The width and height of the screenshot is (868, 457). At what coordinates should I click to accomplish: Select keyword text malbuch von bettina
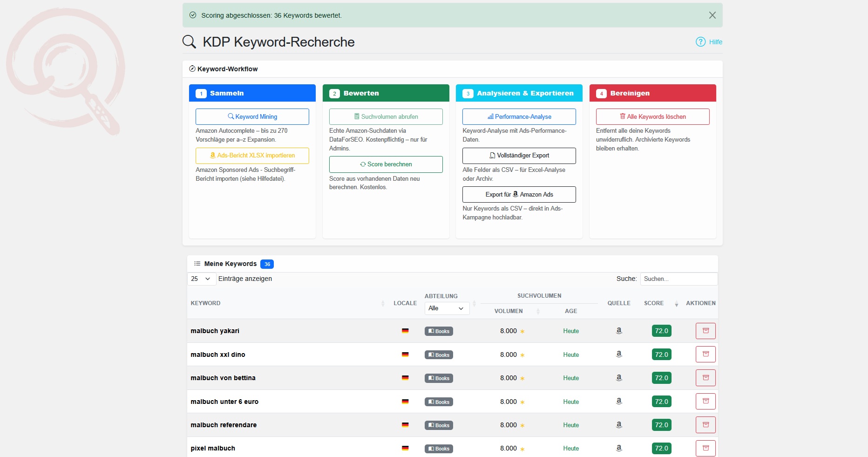pyautogui.click(x=223, y=378)
